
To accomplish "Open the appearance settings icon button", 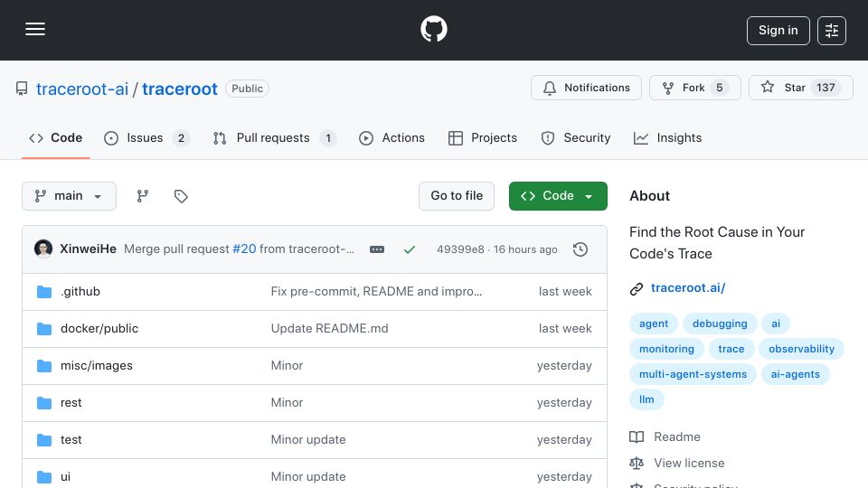I will pyautogui.click(x=832, y=31).
